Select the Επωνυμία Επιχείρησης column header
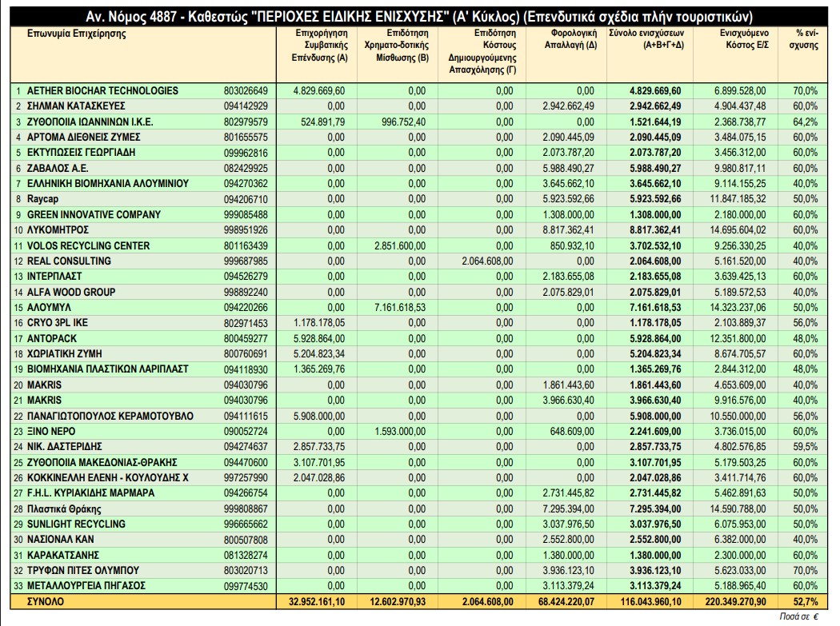The width and height of the screenshot is (840, 626). click(77, 34)
